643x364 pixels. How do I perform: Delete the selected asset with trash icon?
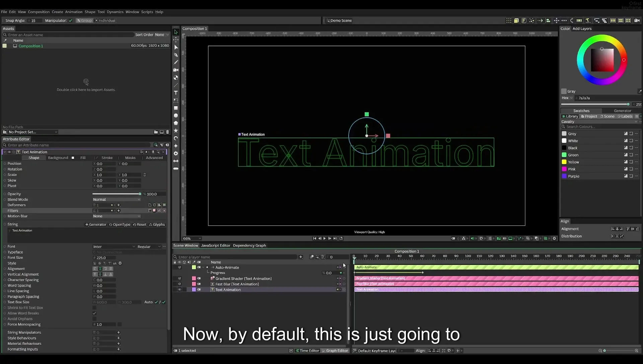[x=167, y=132]
